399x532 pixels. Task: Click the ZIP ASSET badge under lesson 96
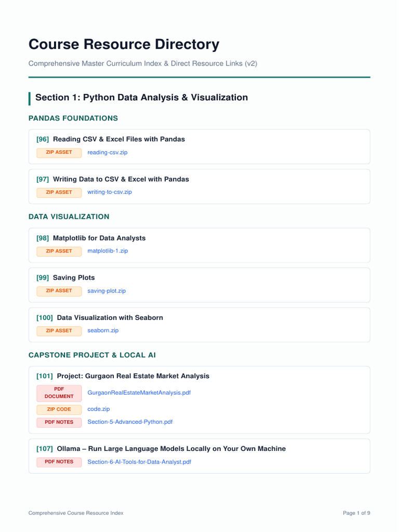point(59,153)
